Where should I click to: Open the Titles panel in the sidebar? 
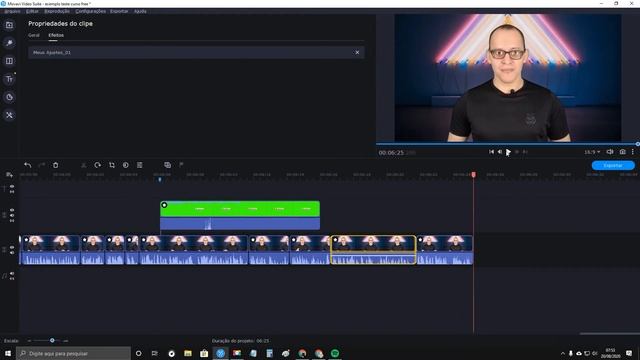coord(9,79)
